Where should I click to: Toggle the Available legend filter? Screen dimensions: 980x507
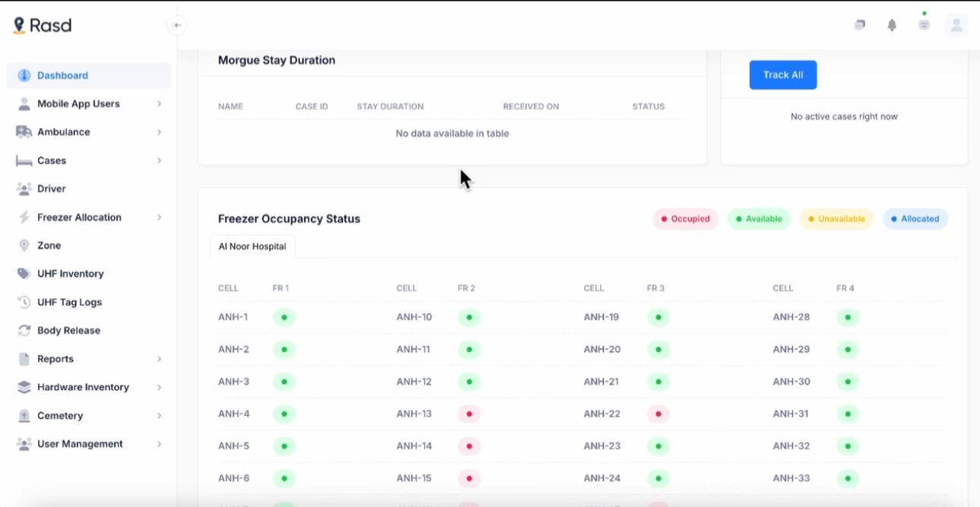pos(759,219)
